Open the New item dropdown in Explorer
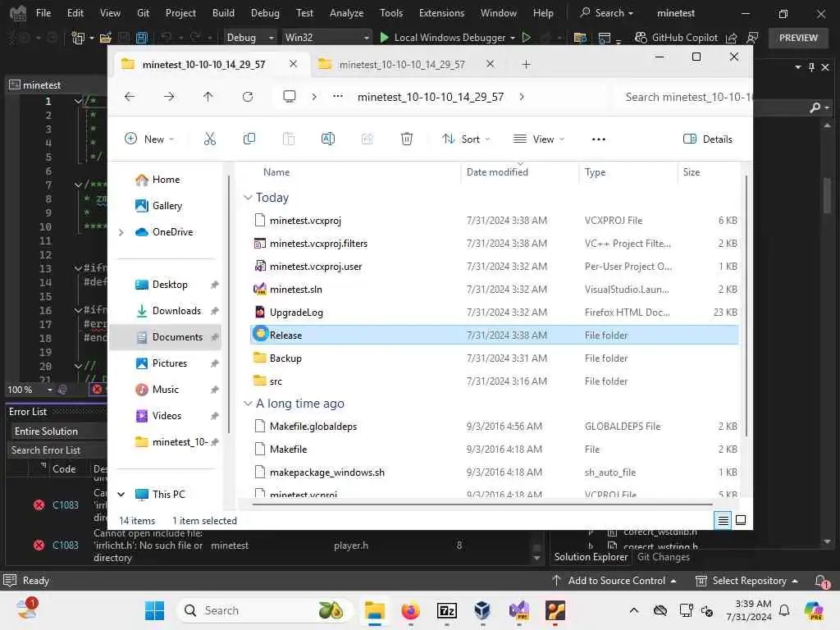Viewport: 840px width, 630px height. [149, 139]
